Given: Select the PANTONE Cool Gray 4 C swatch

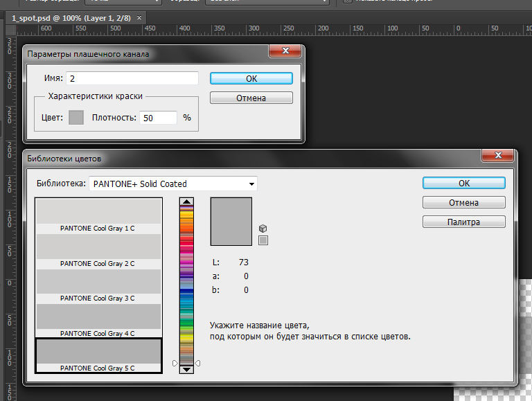Looking at the screenshot, I should tap(98, 321).
